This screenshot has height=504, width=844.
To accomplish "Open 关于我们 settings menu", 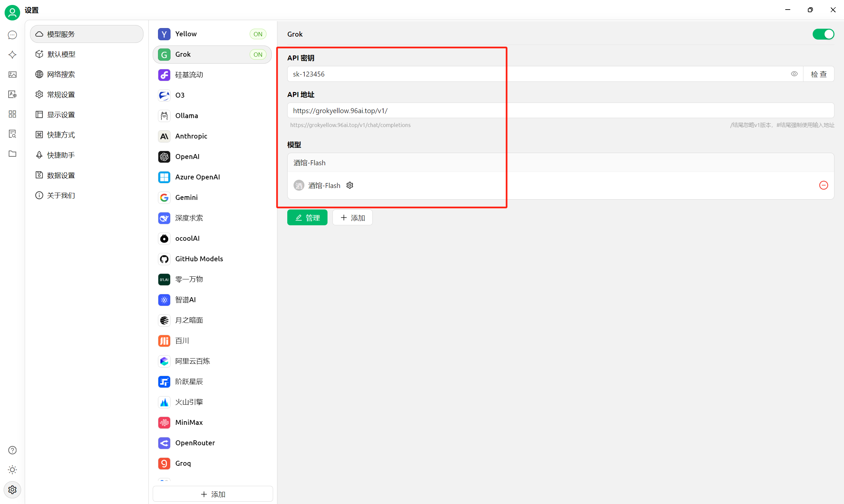I will pyautogui.click(x=86, y=195).
